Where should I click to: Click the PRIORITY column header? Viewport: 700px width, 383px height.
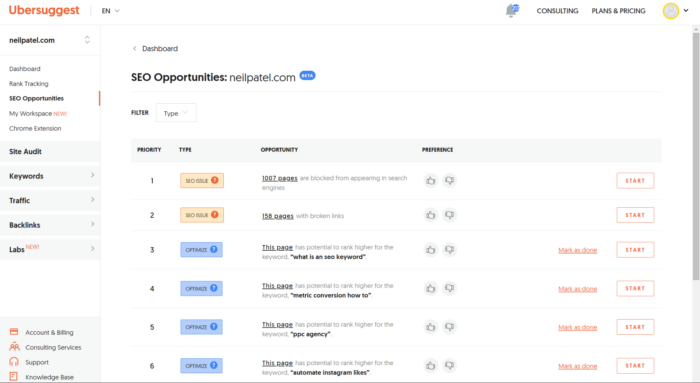(x=149, y=150)
